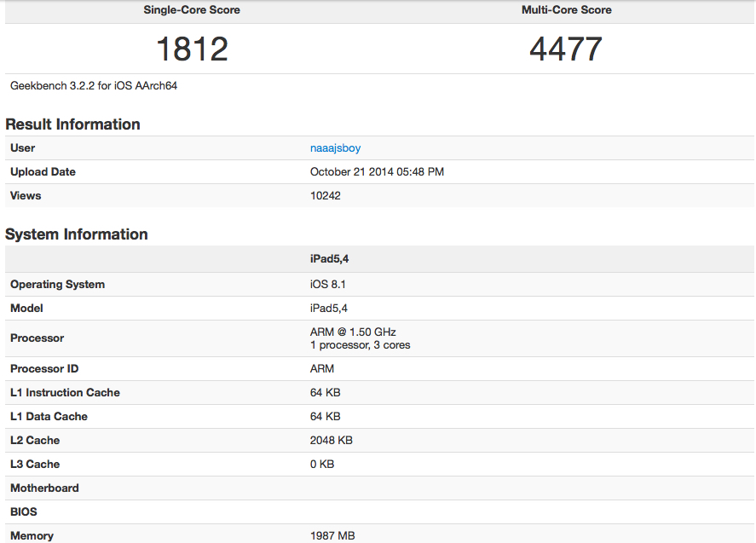Select the Motherboard row label
The height and width of the screenshot is (543, 756).
pyautogui.click(x=44, y=488)
